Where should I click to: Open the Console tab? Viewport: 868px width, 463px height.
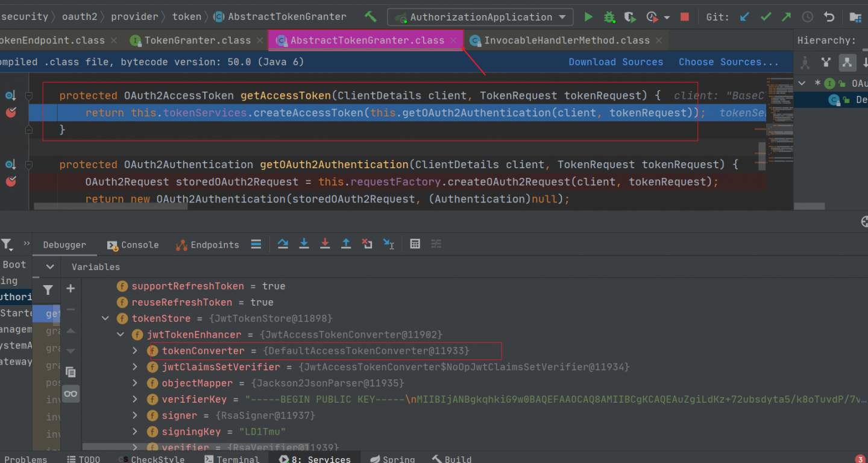133,245
